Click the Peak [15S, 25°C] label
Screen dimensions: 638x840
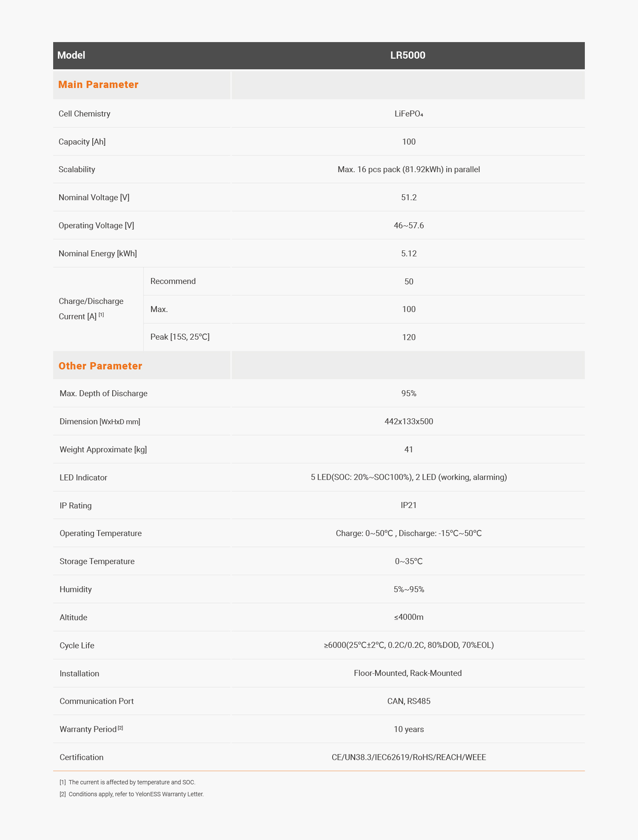point(180,337)
